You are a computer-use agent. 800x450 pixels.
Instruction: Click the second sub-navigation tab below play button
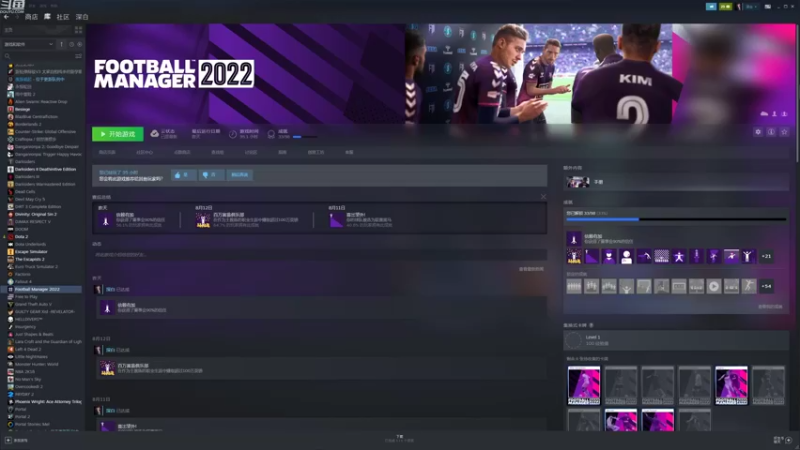[x=144, y=152]
